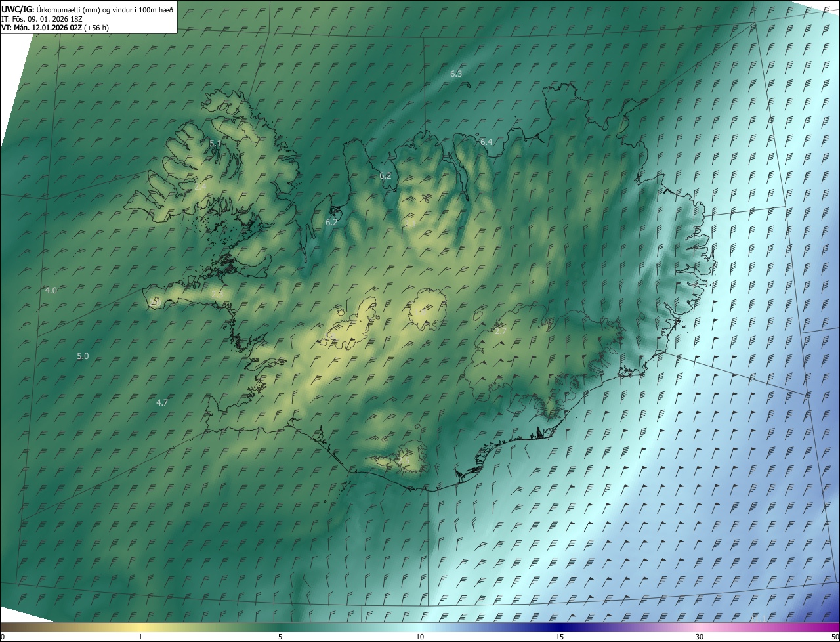Click the colorbar tick label 5

[280, 637]
